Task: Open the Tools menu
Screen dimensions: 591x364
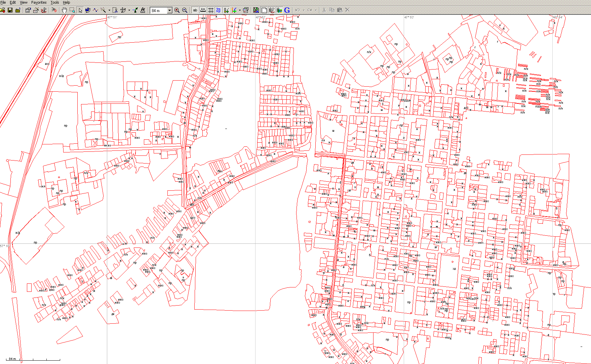Action: coord(54,2)
